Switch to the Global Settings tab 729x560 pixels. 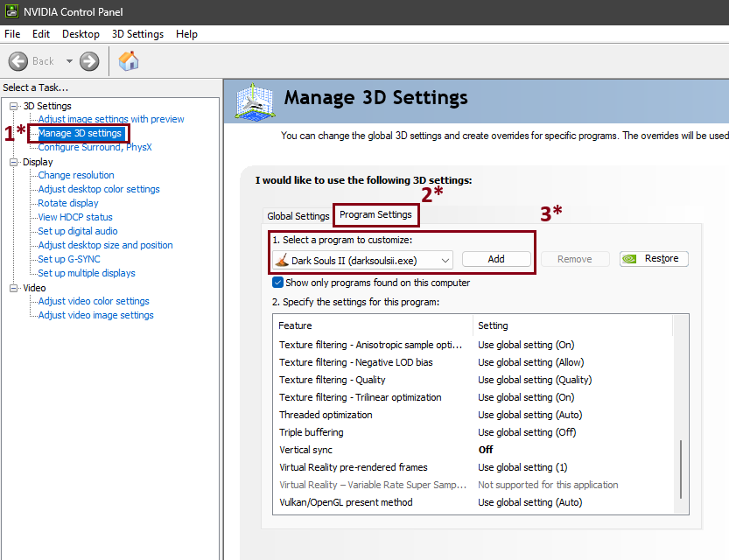click(298, 216)
